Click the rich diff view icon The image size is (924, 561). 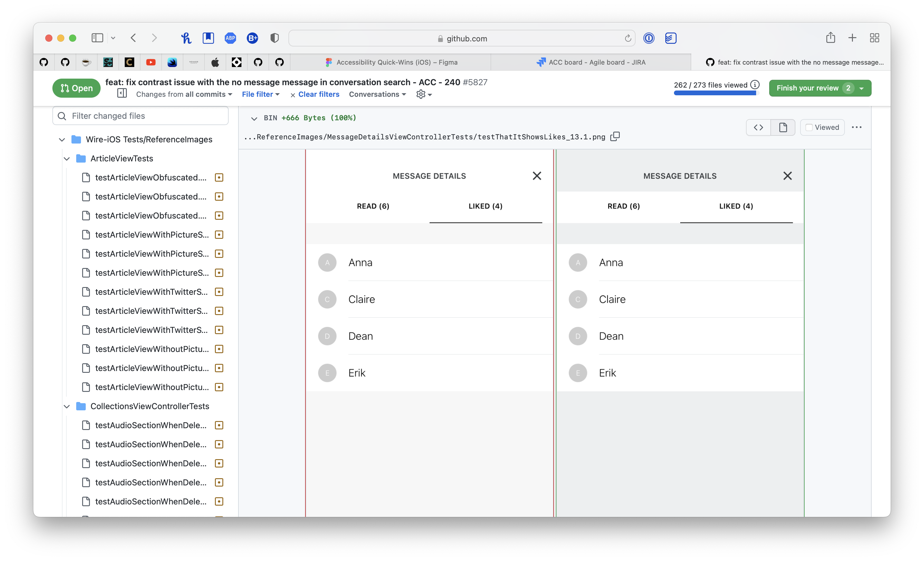(783, 127)
